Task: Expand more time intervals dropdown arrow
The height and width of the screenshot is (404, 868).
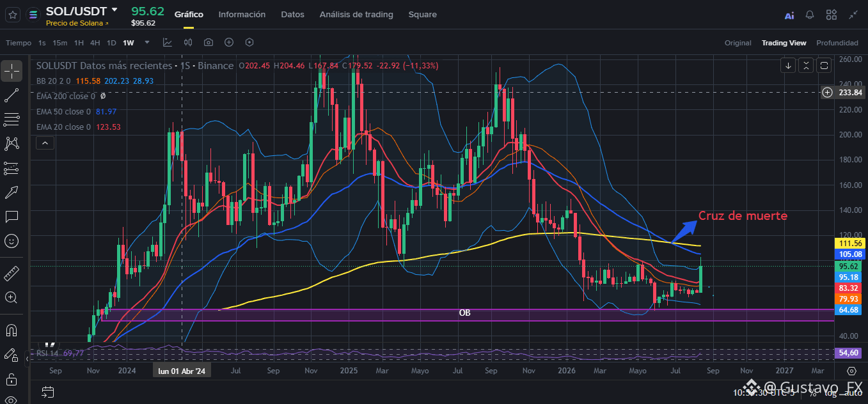Action: point(147,43)
